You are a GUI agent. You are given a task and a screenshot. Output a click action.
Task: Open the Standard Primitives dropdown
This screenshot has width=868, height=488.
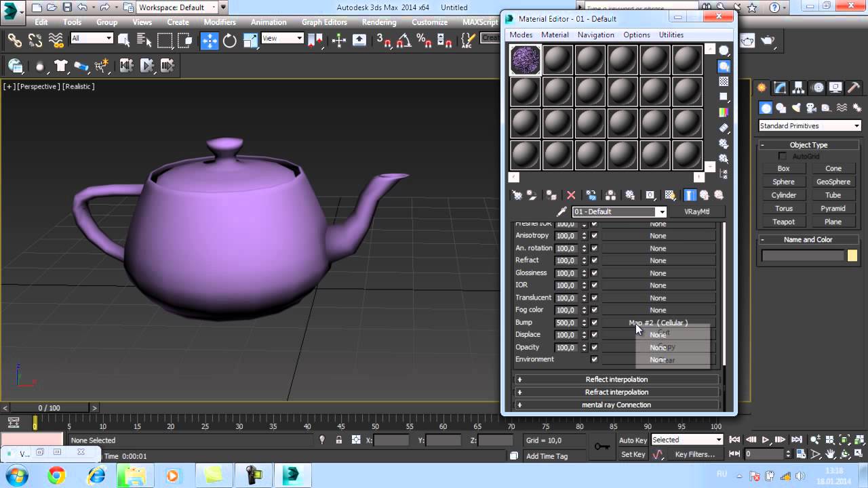[x=810, y=126]
